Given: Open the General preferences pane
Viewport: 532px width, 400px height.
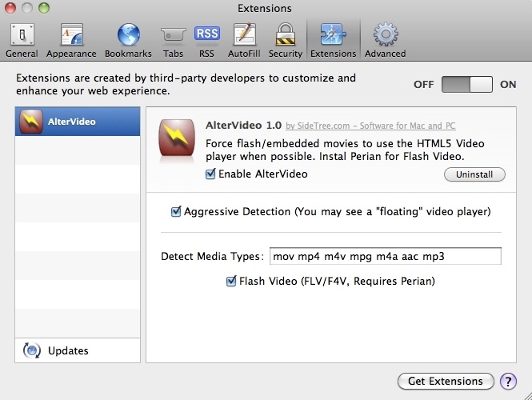Looking at the screenshot, I should point(22,40).
